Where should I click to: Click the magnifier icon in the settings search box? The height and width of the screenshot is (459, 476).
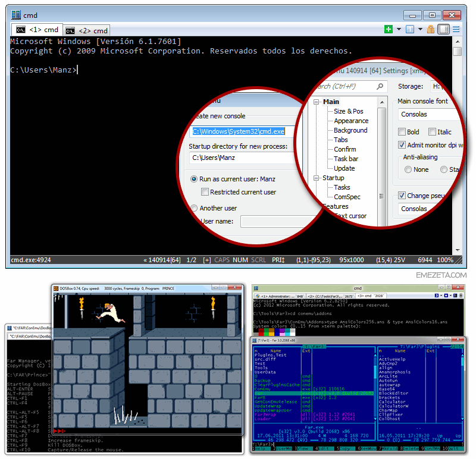pos(380,86)
